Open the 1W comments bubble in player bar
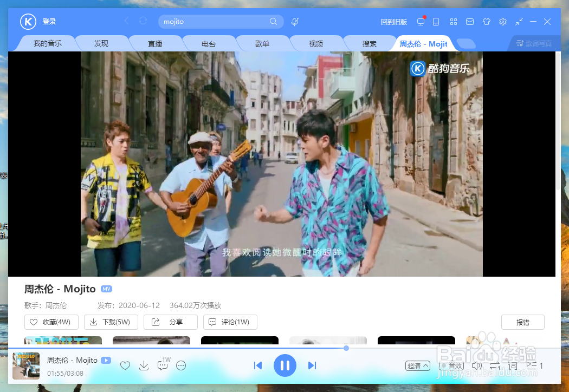 [163, 364]
